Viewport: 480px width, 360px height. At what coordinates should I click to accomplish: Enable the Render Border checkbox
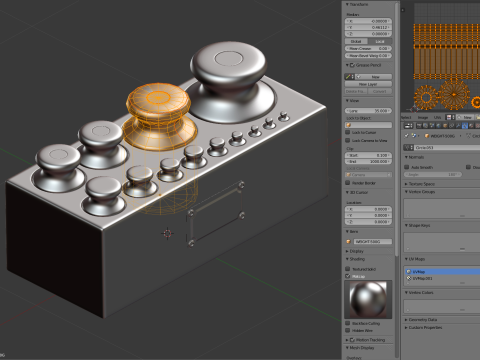[x=348, y=183]
